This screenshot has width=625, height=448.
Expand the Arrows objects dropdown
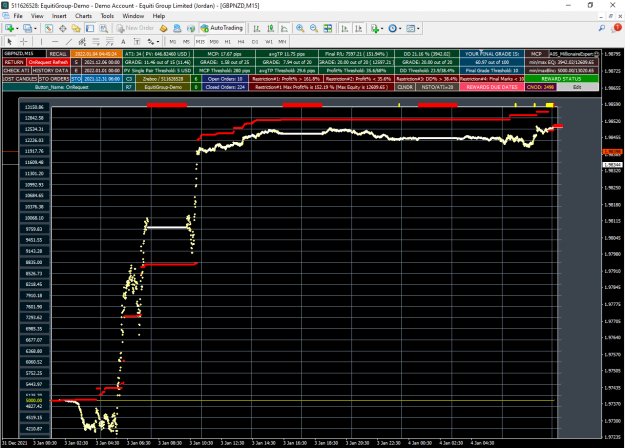158,42
